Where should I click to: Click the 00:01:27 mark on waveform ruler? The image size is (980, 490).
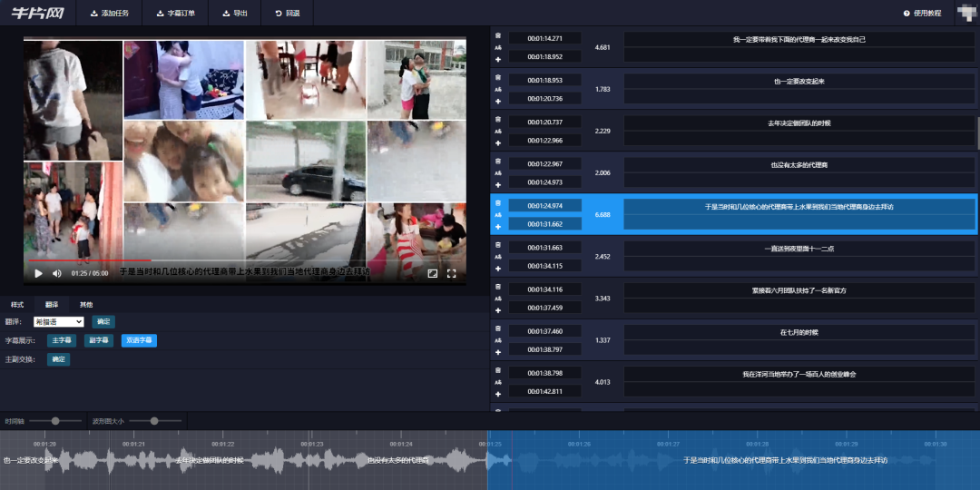[668, 444]
